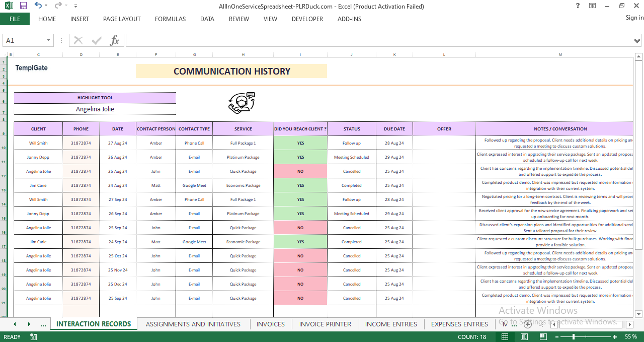Select the 27 Aug 24 date cell
Screen dimensions: 644x342
118,143
